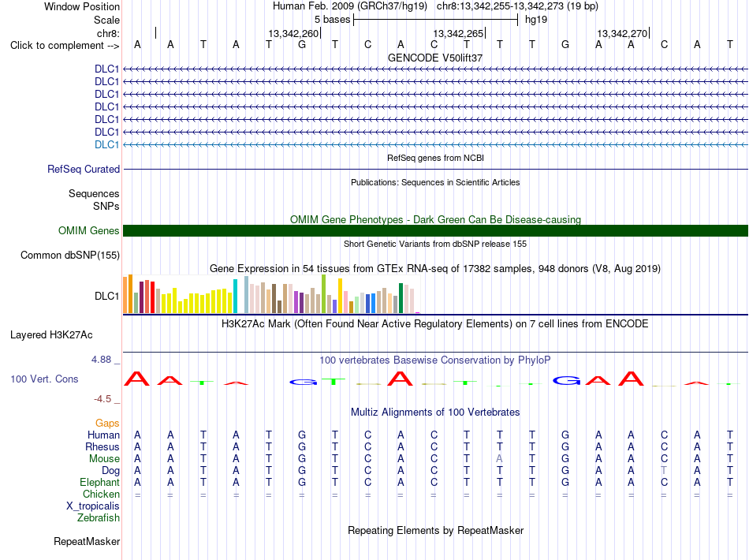
Task: Click the 'SNPs' track label
Action: coord(106,206)
